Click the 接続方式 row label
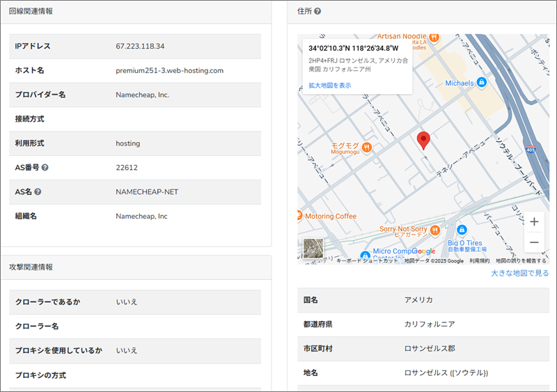 (x=29, y=119)
